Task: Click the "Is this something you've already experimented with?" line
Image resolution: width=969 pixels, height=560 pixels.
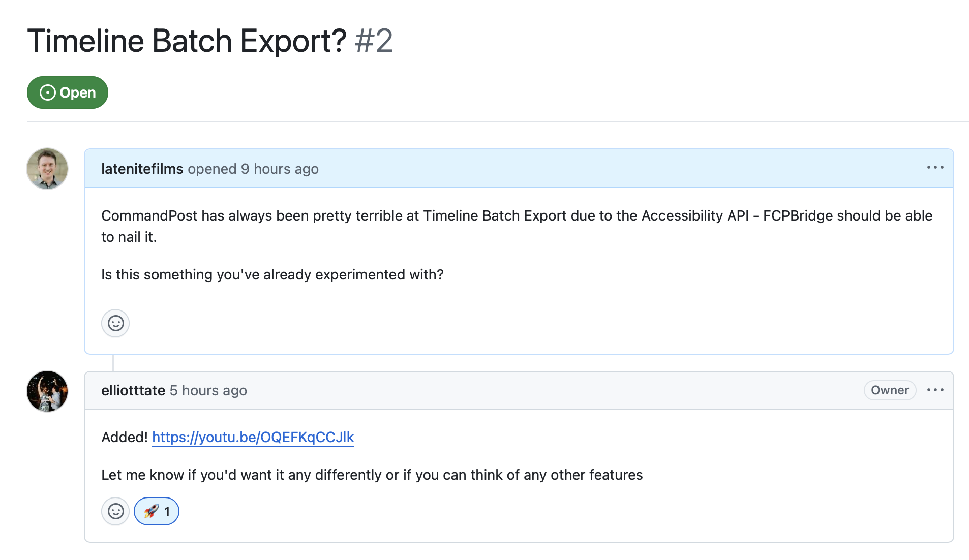Action: pyautogui.click(x=272, y=274)
